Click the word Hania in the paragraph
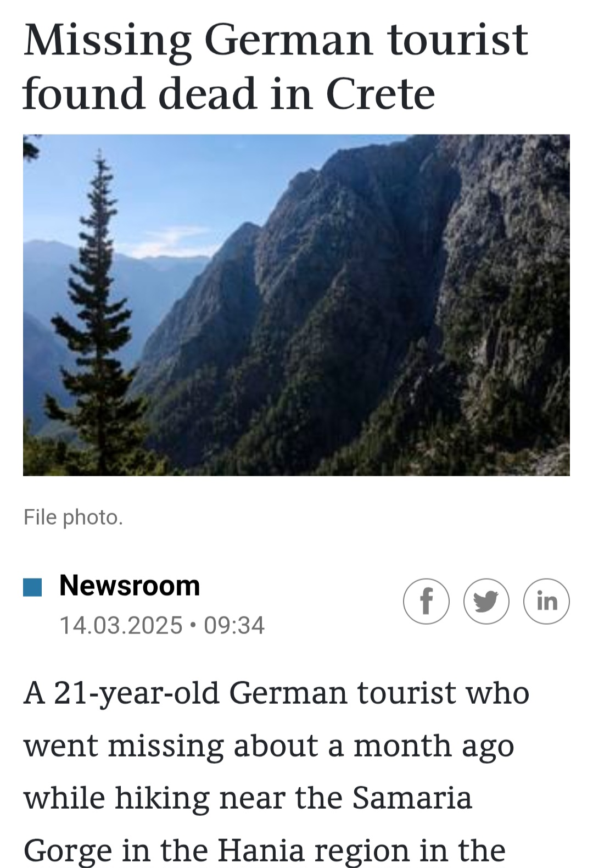The height and width of the screenshot is (868, 593). (x=261, y=850)
